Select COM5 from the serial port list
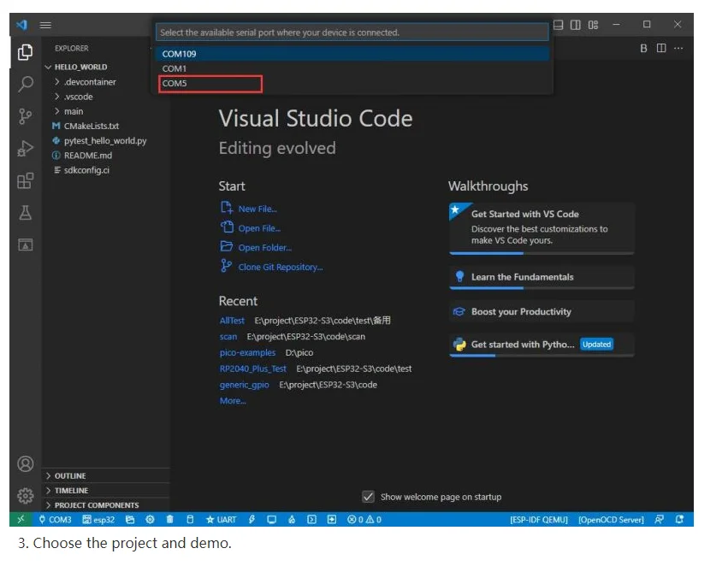 (x=210, y=84)
